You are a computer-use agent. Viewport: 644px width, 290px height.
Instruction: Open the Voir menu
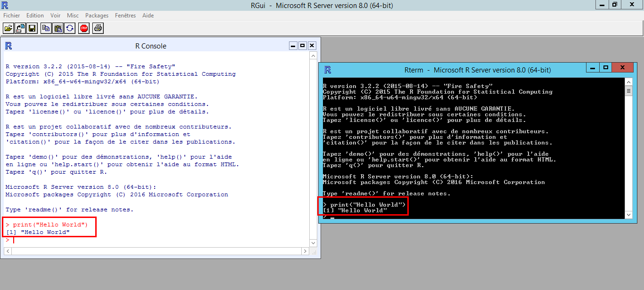pyautogui.click(x=56, y=16)
